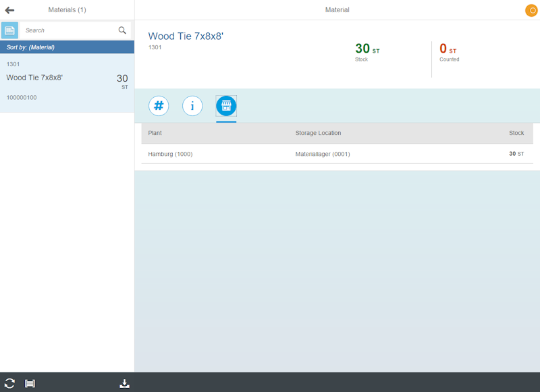Open the hash (#) count tab
This screenshot has width=540, height=392.
click(159, 106)
